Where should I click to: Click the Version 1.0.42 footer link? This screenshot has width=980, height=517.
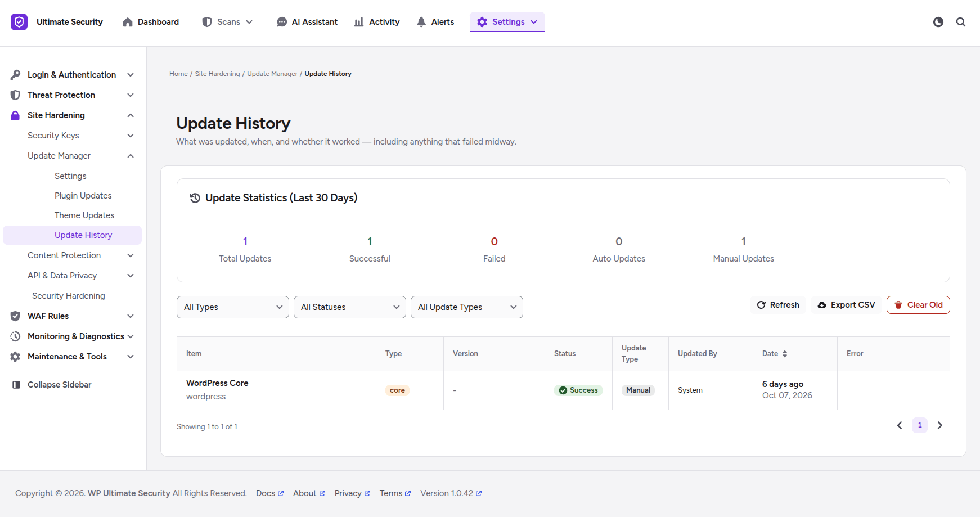[451, 493]
